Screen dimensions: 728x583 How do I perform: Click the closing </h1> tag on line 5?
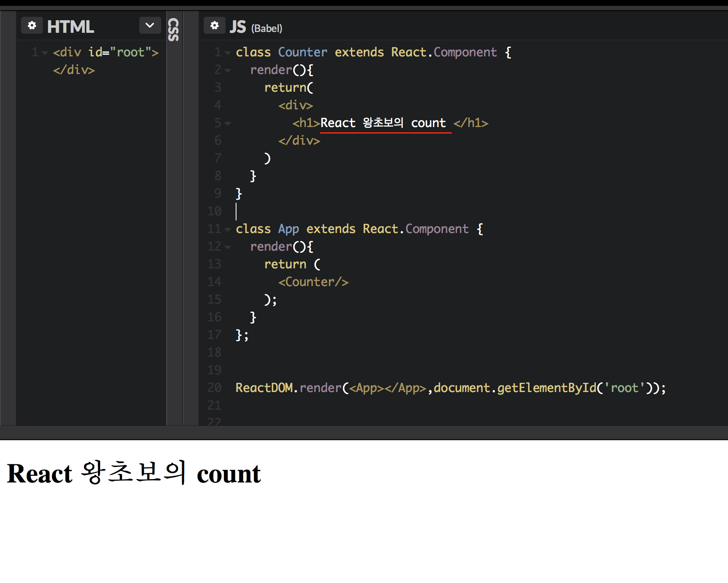471,123
